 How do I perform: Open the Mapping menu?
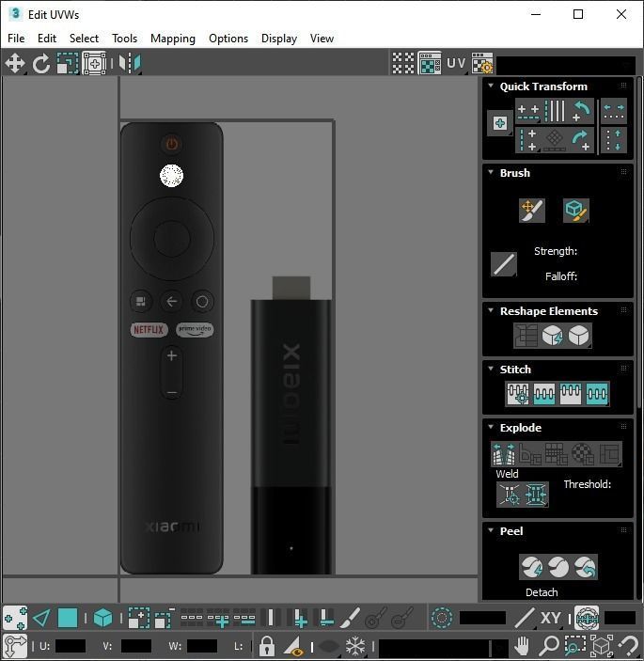pos(173,39)
